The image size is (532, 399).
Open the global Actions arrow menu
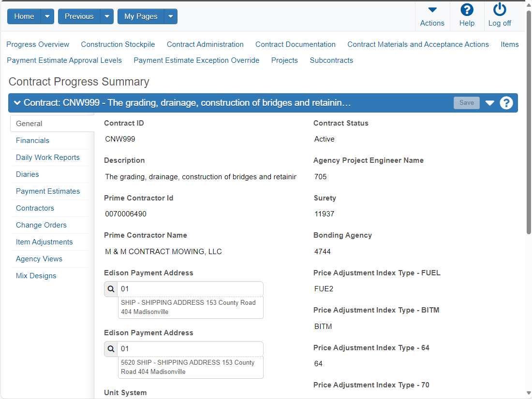pyautogui.click(x=432, y=10)
